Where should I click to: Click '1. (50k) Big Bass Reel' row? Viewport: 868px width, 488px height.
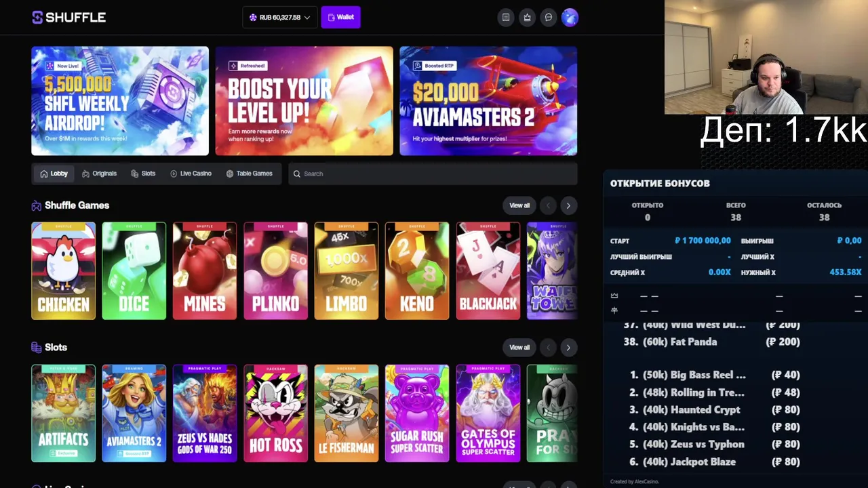(x=715, y=375)
